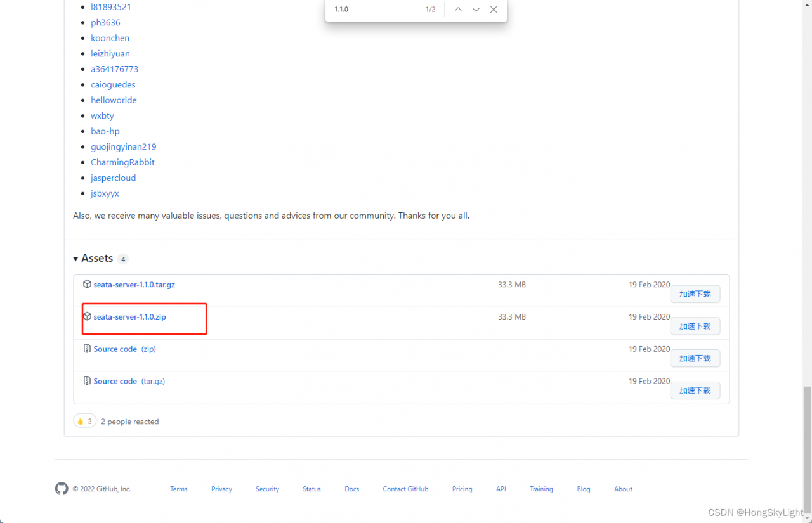This screenshot has height=523, width=812.
Task: Open the Pricing footer link
Action: (462, 489)
